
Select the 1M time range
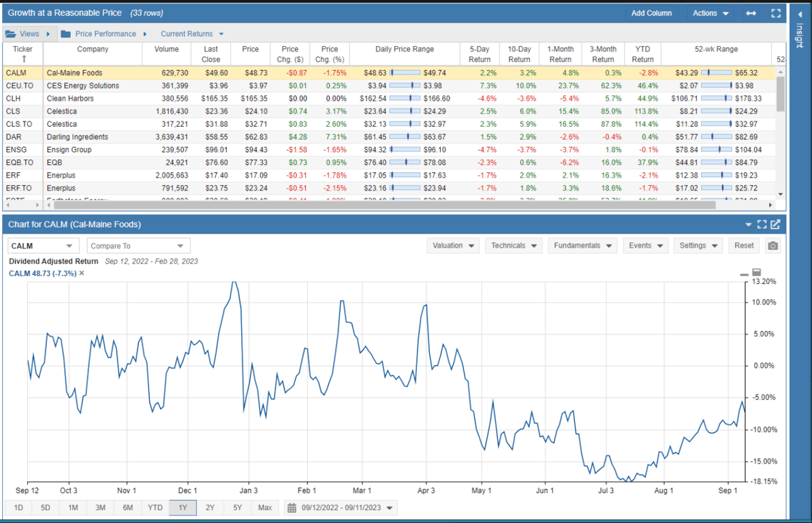(73, 508)
